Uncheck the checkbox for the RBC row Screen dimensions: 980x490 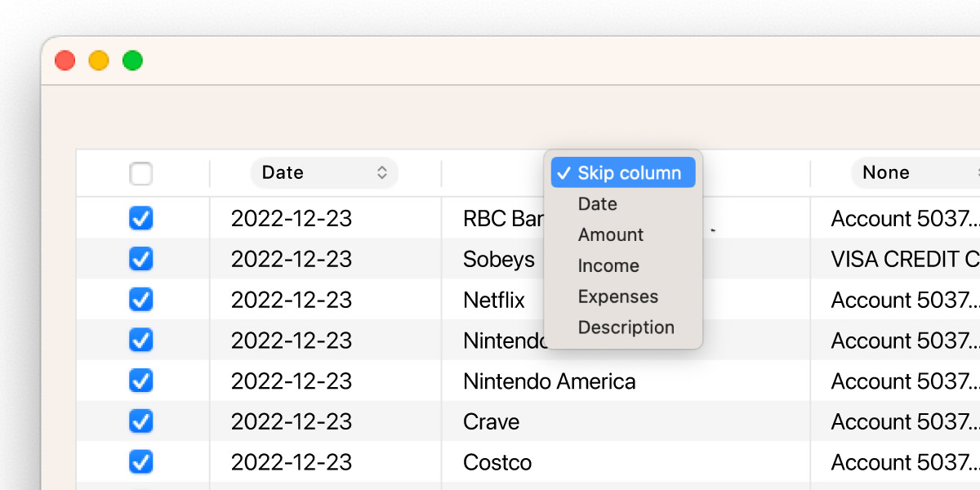pos(141,218)
